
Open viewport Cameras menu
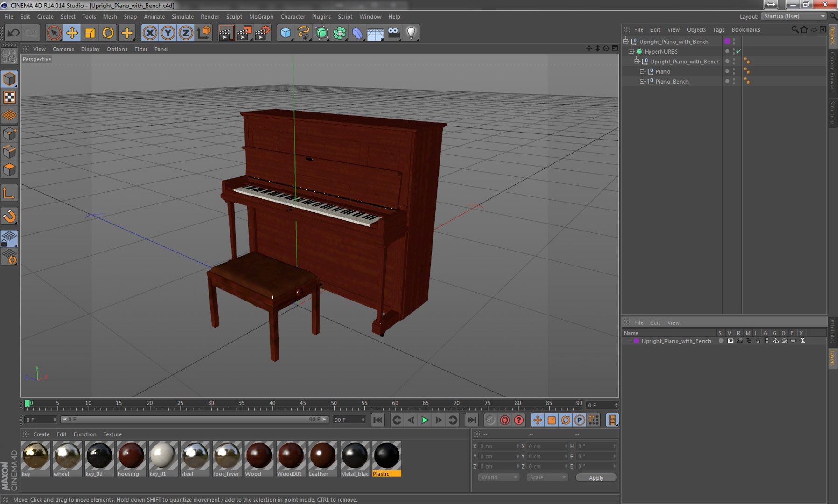(63, 49)
